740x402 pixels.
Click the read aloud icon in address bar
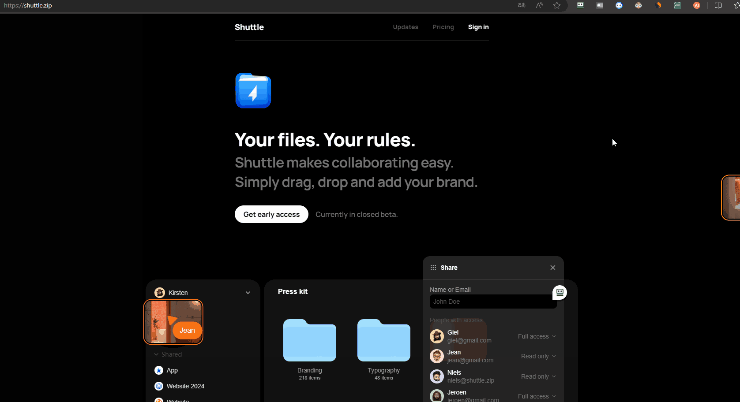click(539, 6)
